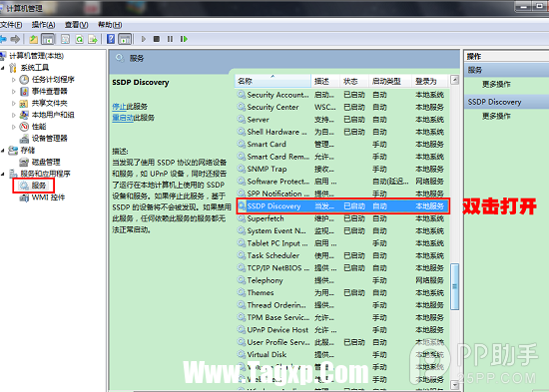Viewport: 549px width, 392px height.
Task: Expand the 共享文件夹 node arrow
Action: 14,104
